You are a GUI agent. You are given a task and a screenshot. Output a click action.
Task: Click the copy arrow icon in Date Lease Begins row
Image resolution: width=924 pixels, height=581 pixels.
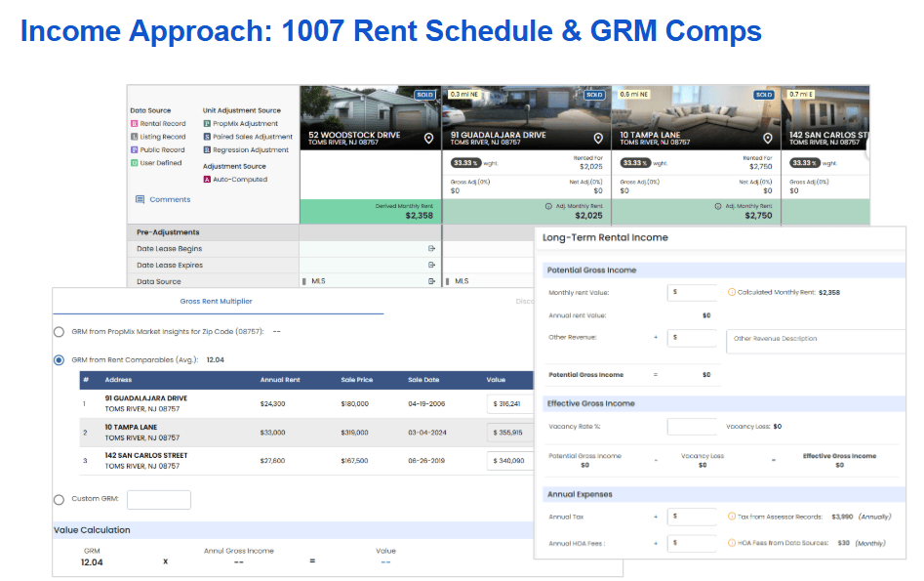tap(431, 249)
